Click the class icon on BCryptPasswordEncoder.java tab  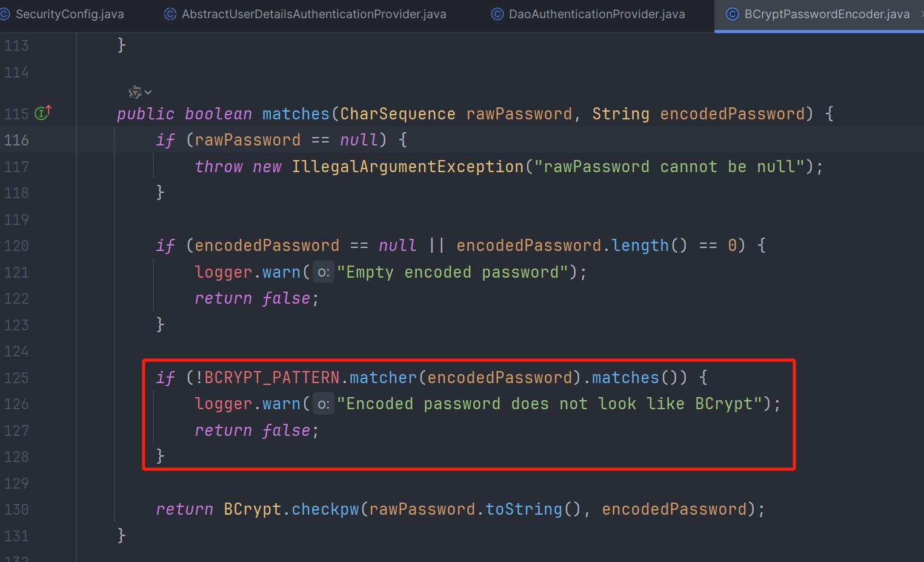coord(732,14)
